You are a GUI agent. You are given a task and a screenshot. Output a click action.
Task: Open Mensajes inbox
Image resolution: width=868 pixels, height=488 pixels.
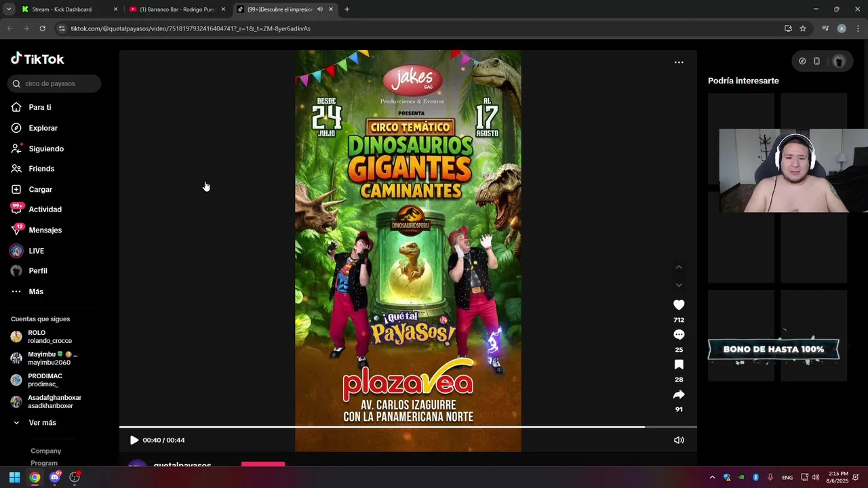[x=36, y=230]
